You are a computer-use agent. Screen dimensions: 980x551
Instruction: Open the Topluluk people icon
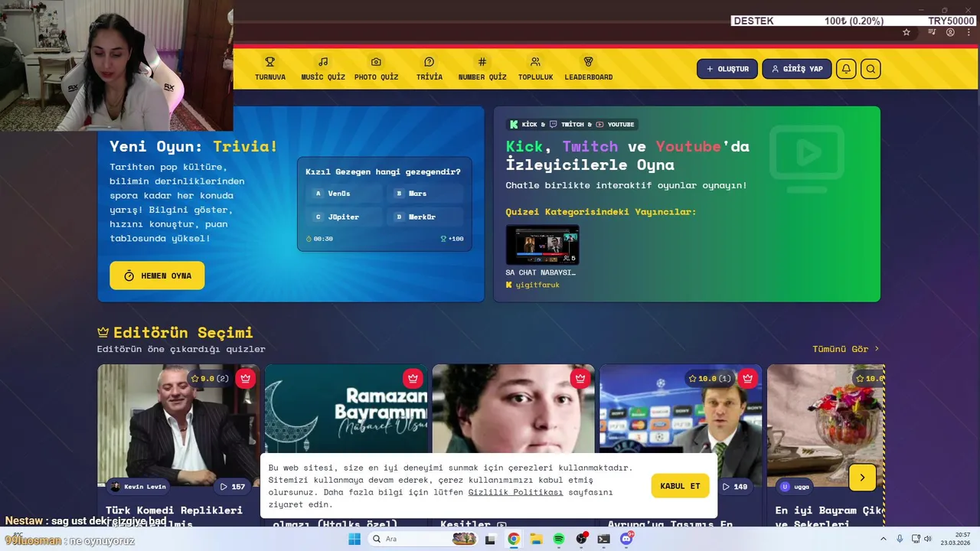pos(535,62)
